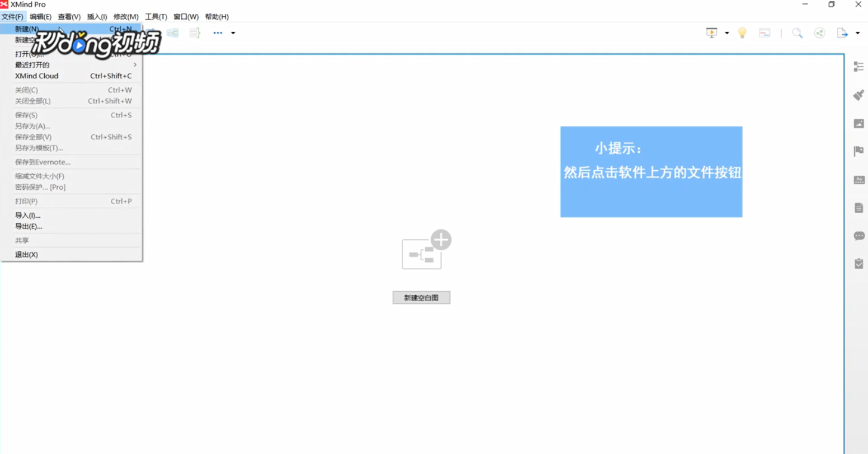Click the 文件(F) menu
Image resolution: width=868 pixels, height=454 pixels.
[x=12, y=17]
